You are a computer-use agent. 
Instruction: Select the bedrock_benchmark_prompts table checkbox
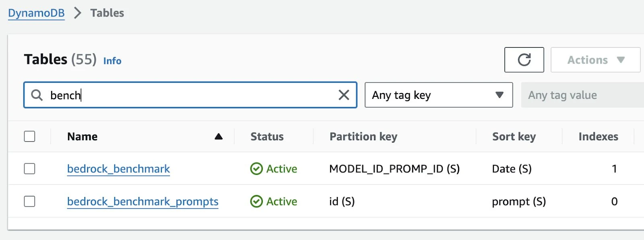point(29,201)
